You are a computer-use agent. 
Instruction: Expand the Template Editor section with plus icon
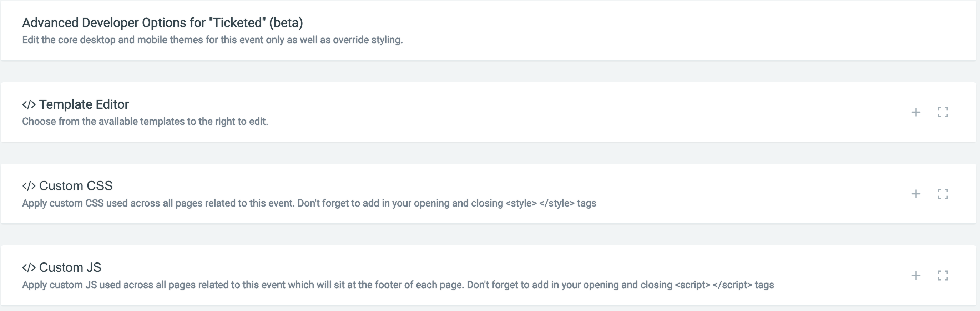point(916,112)
